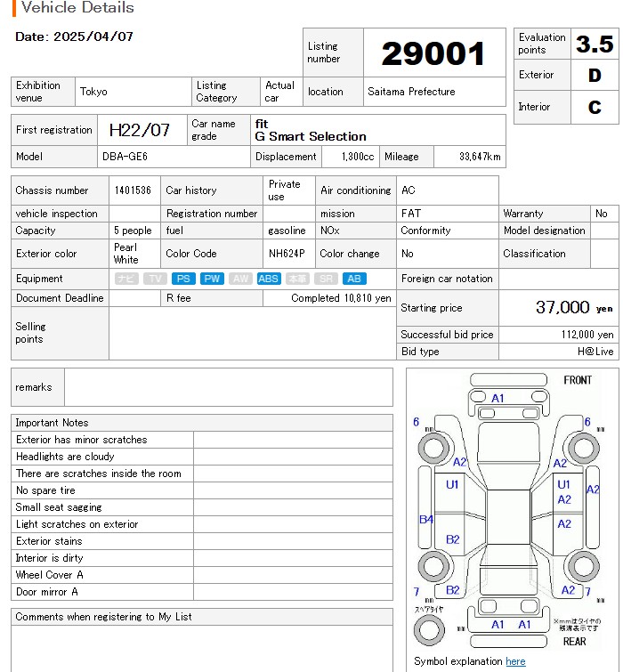
Task: Click the mileage value 33,647km
Action: [x=480, y=157]
